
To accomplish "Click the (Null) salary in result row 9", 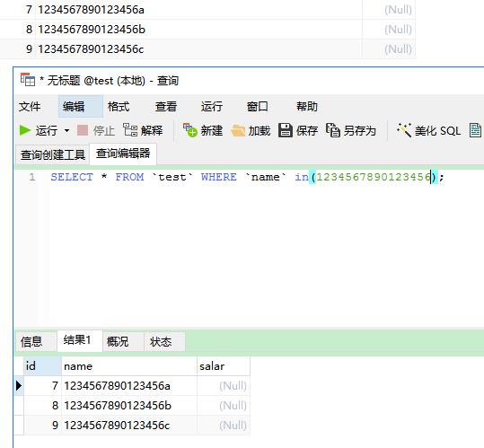I will point(224,426).
